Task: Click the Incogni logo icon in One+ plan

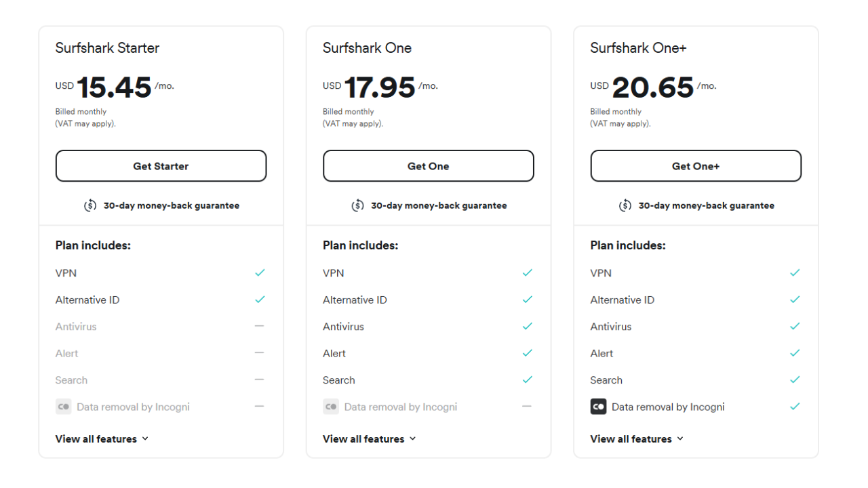Action: (x=598, y=407)
